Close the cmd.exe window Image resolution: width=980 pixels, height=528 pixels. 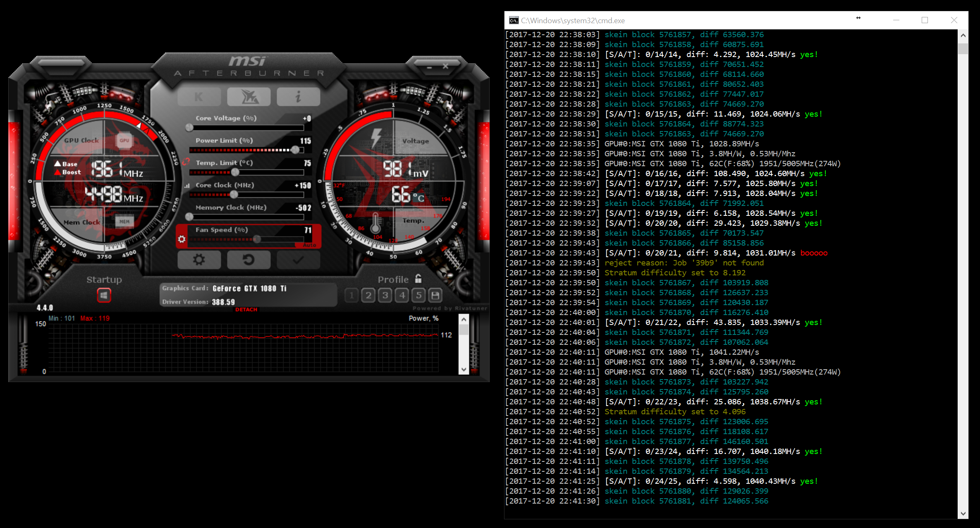[x=954, y=20]
